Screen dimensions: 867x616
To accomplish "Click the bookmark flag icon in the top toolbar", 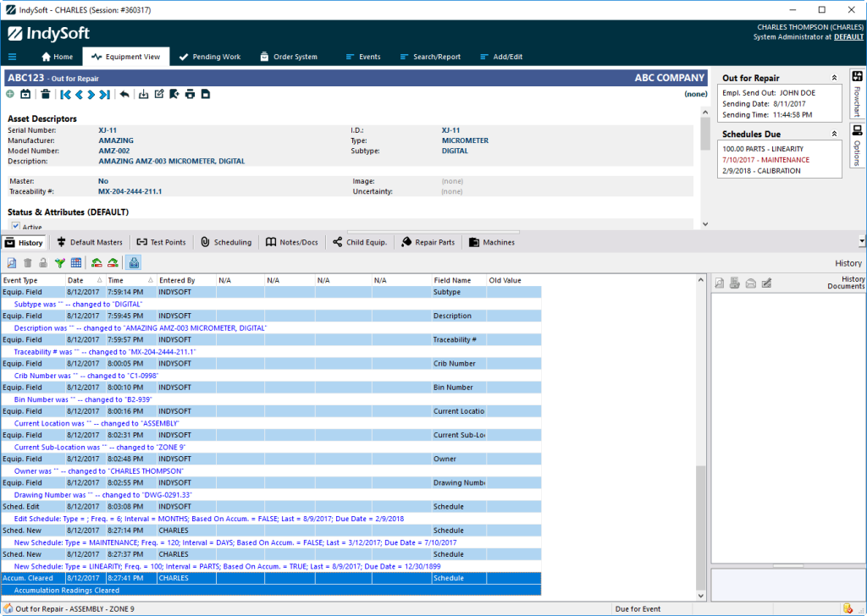I will tap(174, 94).
